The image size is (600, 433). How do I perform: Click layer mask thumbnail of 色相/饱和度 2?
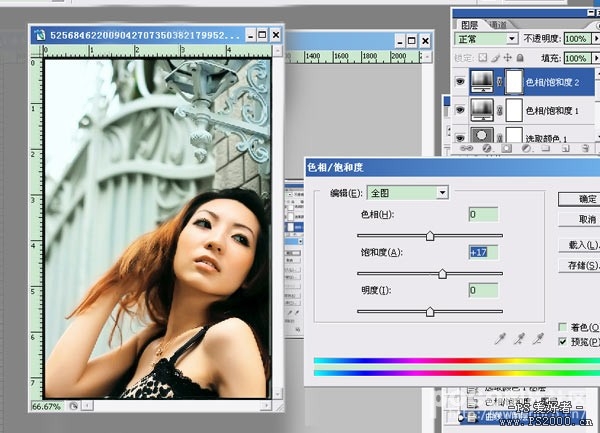click(x=514, y=81)
